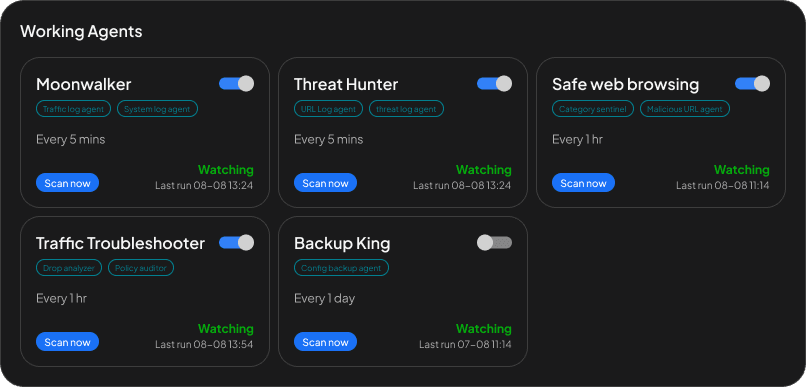
Task: Open the Malicious URL agent tag
Action: coord(685,109)
